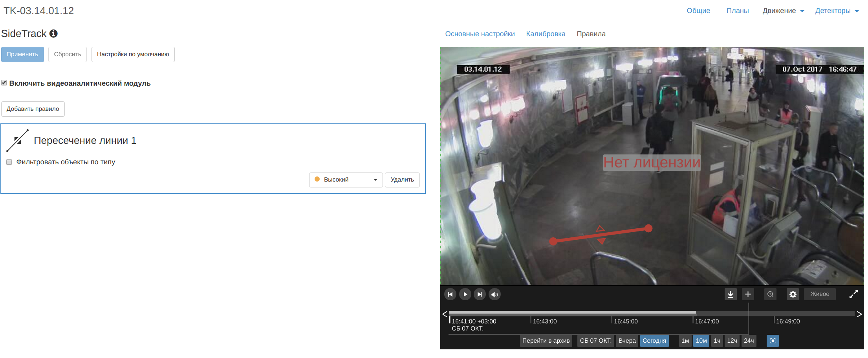Viewport: 868px width, 358px height.
Task: Set timeline scale to 1м
Action: (685, 341)
